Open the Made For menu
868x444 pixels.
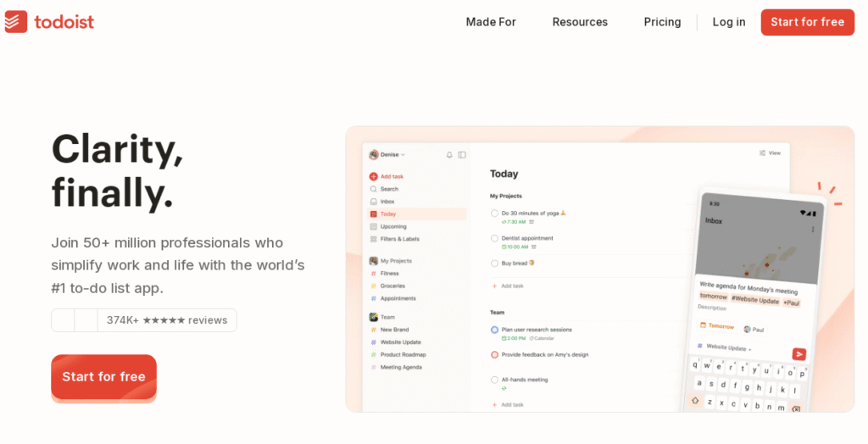coord(491,22)
